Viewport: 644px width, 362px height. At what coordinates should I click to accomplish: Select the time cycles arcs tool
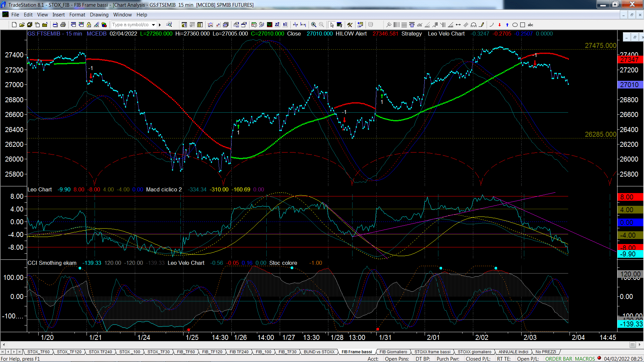474,25
